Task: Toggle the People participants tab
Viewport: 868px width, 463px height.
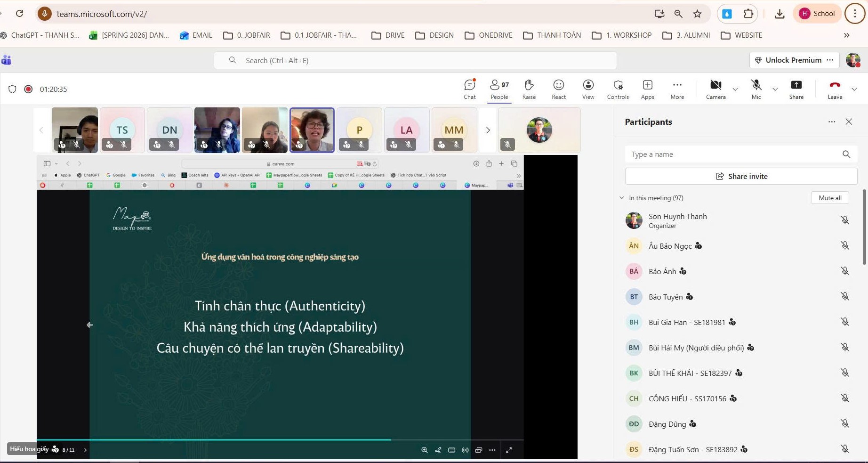Action: (499, 89)
